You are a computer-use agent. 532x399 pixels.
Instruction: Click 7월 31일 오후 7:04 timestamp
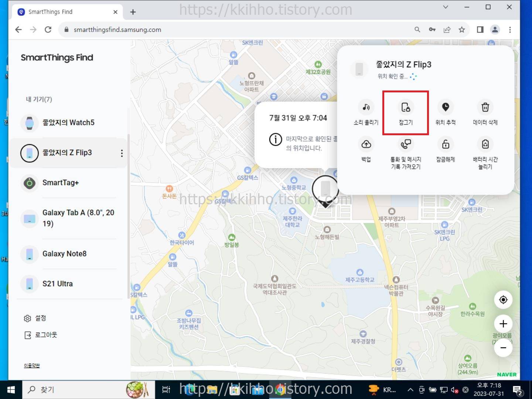[x=298, y=118]
